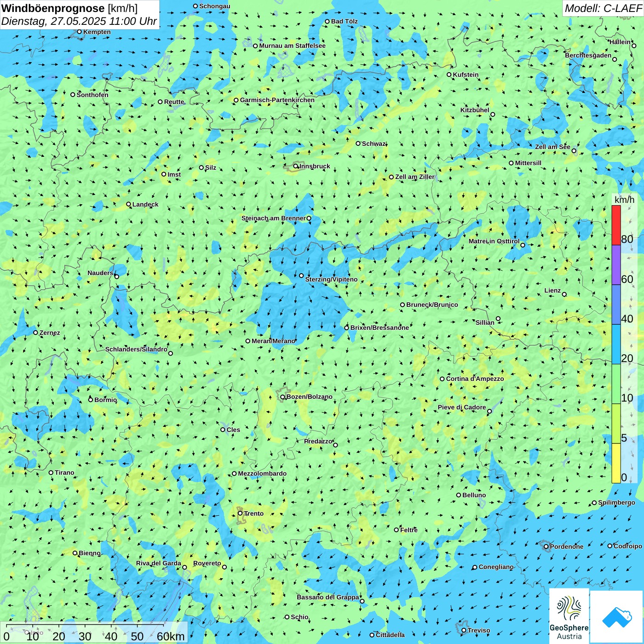Click the Reutte label
Viewport: 644px width, 644px height.
[x=174, y=102]
